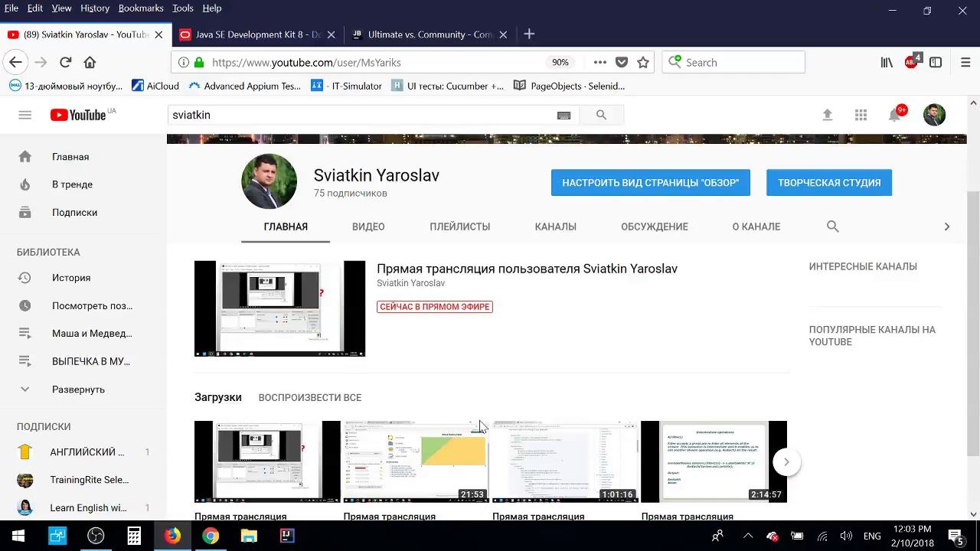Switch to Ultimate vs. Community tab
980x551 pixels.
(x=430, y=34)
